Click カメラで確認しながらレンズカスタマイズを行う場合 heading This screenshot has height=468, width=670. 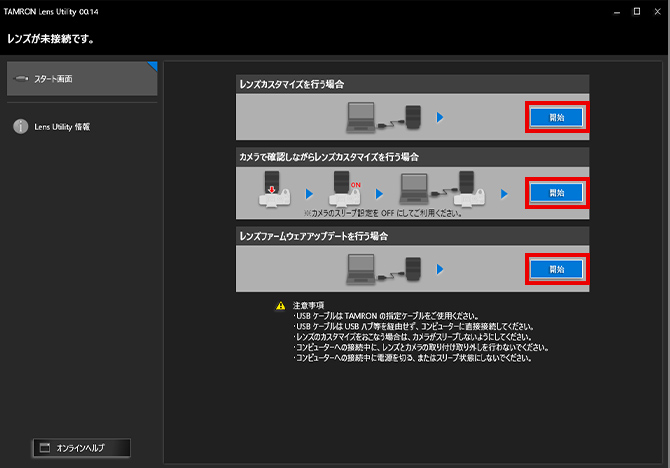(x=329, y=157)
